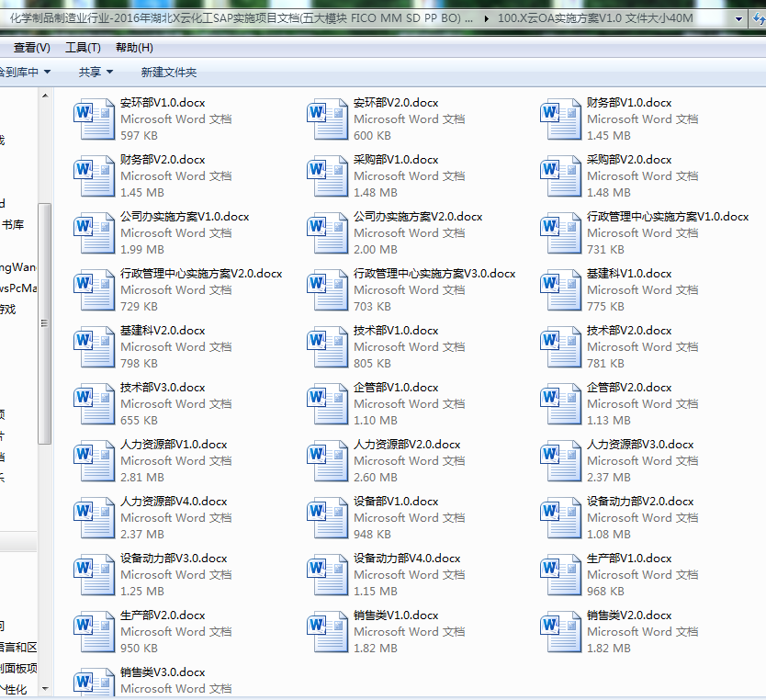The image size is (766, 700).
Task: Click the 设备动力部V4.0.docx document icon
Action: click(x=329, y=575)
